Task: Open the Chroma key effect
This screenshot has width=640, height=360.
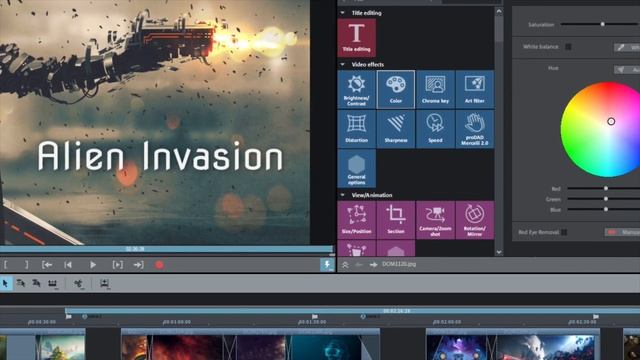Action: click(435, 89)
